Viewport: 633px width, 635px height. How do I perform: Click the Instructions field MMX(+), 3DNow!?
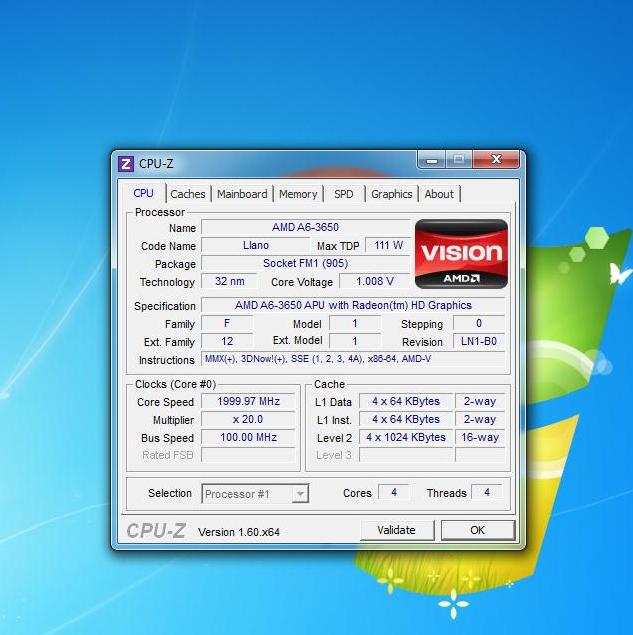point(353,359)
